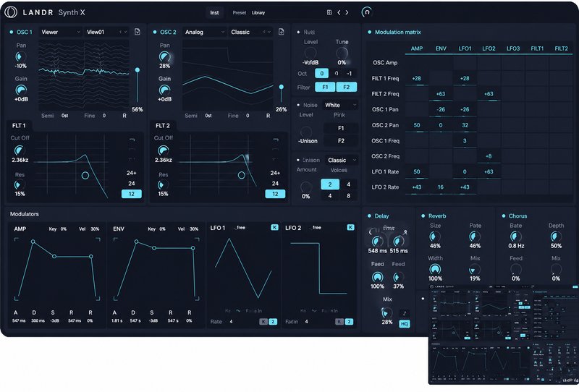
Task: Open the OSC 1 View01 dropdown
Action: coord(106,32)
